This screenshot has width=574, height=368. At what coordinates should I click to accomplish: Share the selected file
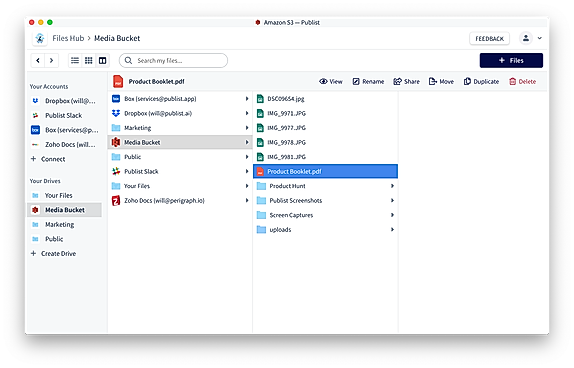pos(406,81)
